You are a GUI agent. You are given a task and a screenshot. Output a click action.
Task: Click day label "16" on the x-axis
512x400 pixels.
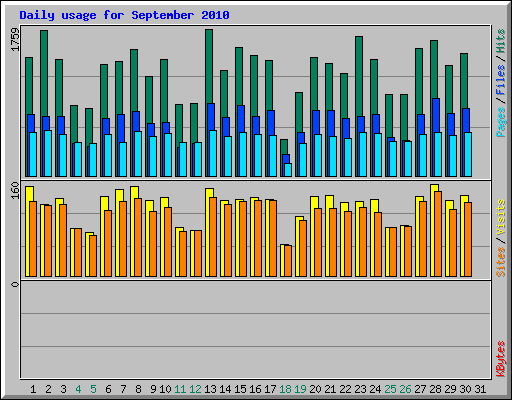(255, 389)
